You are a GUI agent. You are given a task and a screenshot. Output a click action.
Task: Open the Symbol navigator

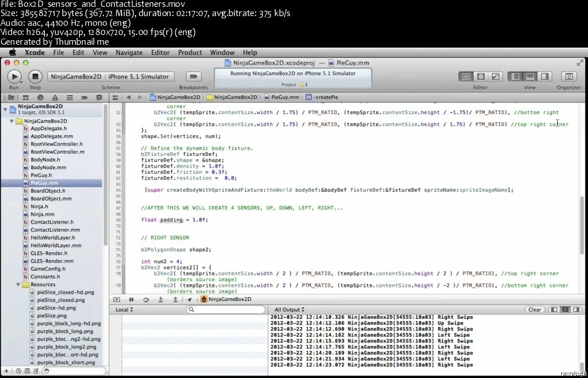point(25,98)
